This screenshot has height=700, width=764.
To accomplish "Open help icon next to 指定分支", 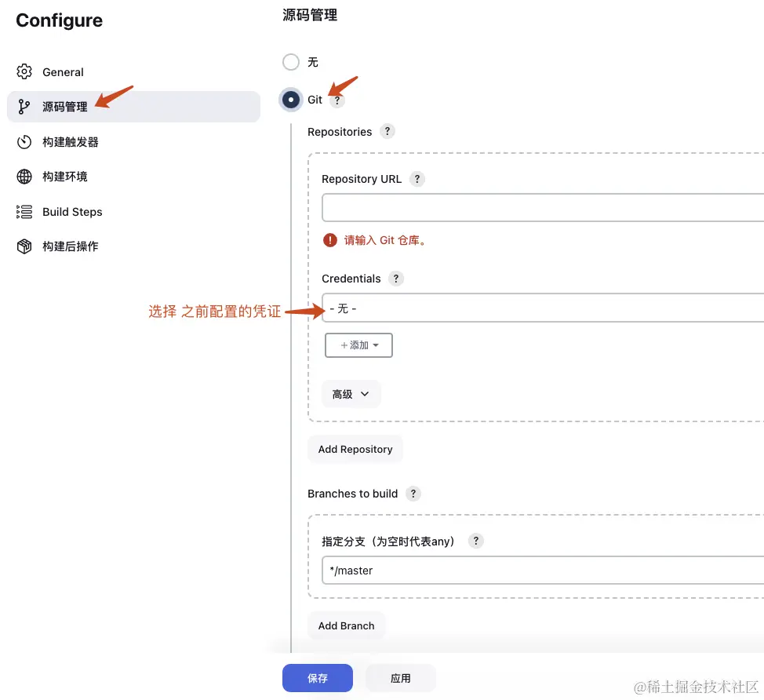I will point(476,541).
